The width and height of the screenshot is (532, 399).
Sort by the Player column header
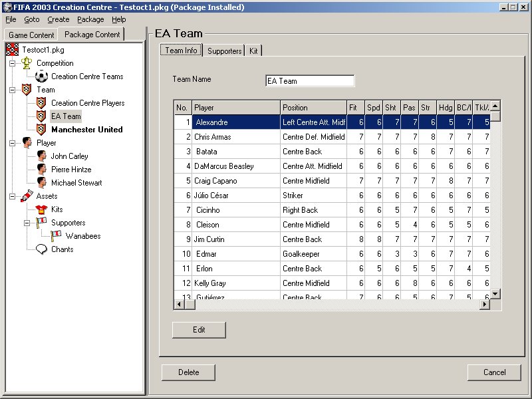coord(236,108)
